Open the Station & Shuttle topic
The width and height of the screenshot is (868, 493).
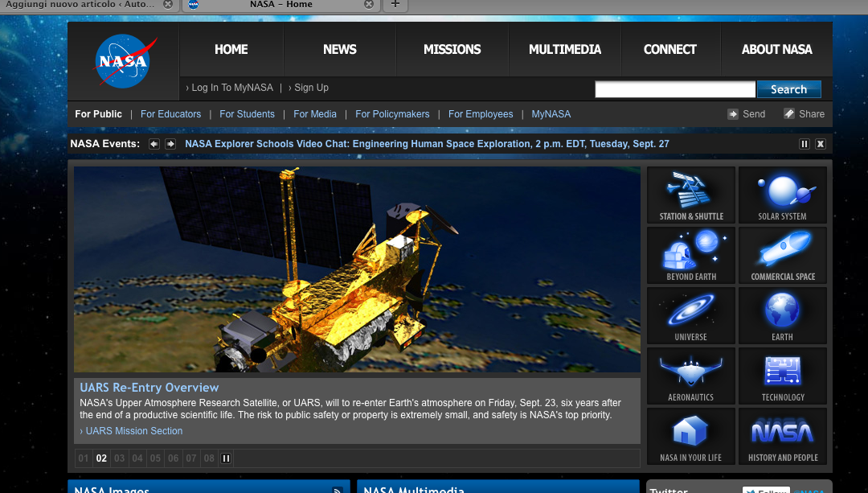pos(691,195)
